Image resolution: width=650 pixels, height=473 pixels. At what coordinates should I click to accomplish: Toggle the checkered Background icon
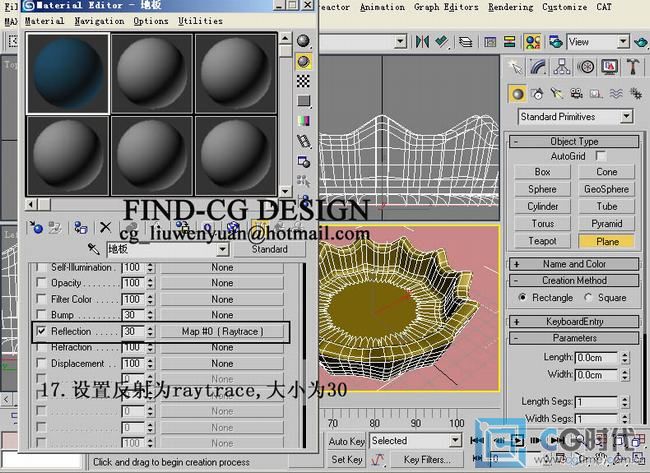click(303, 81)
